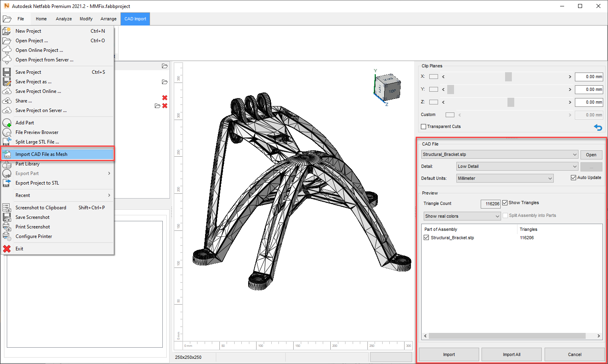Click the Import button
608x364 pixels.
click(449, 354)
